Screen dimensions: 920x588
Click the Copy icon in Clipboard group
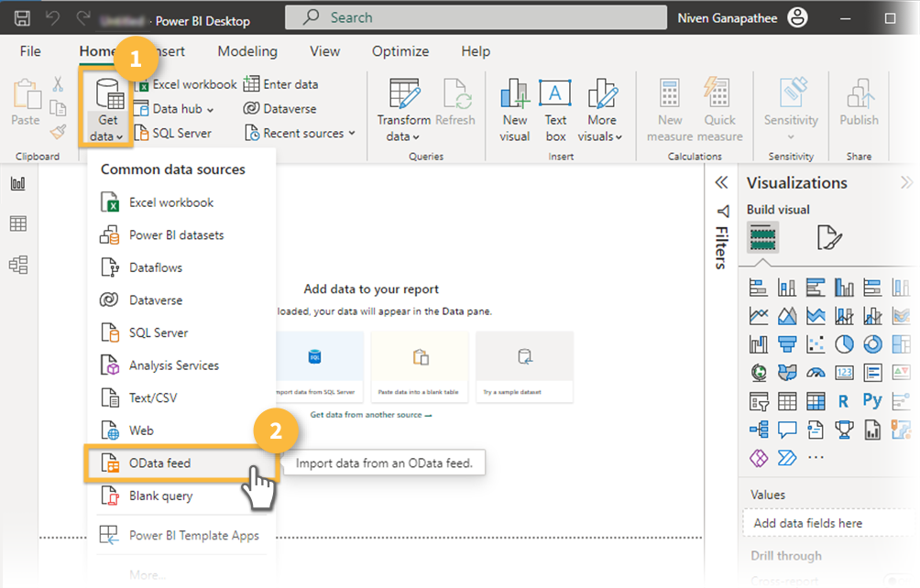pos(58,108)
